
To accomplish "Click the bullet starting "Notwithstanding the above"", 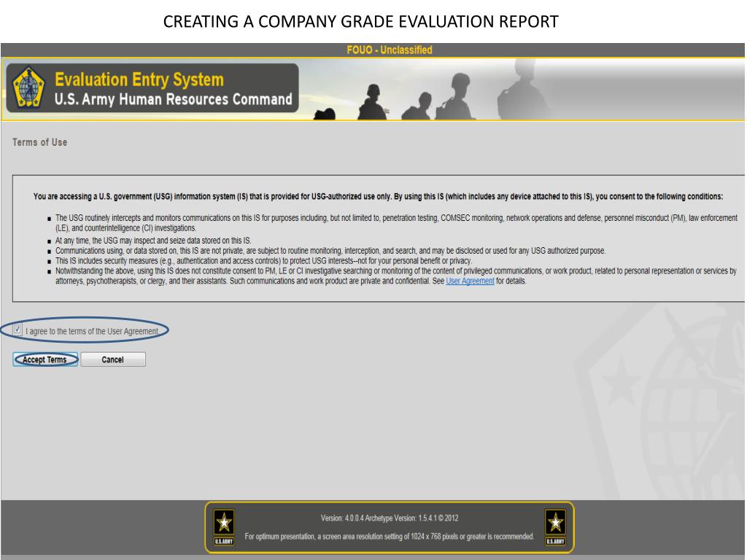I will (396, 276).
